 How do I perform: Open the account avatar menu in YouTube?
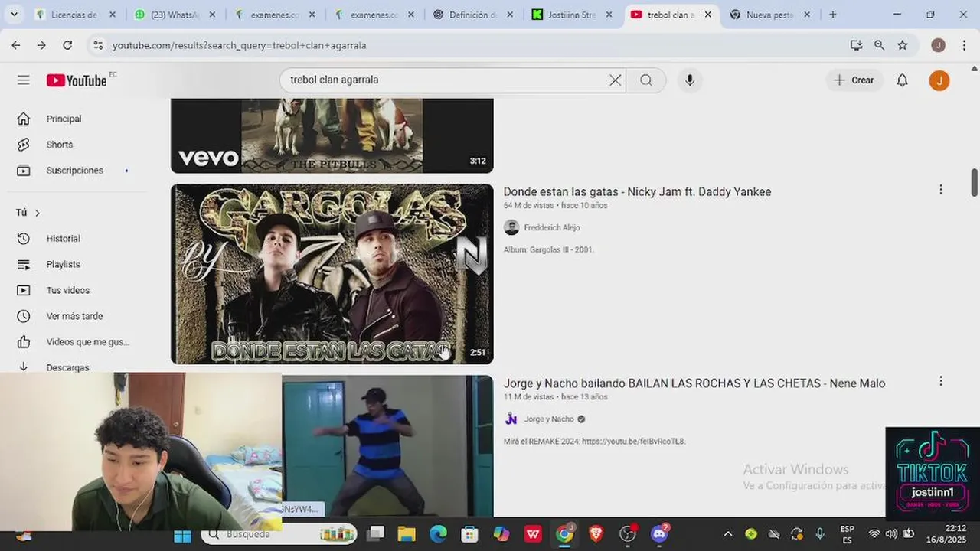tap(939, 80)
